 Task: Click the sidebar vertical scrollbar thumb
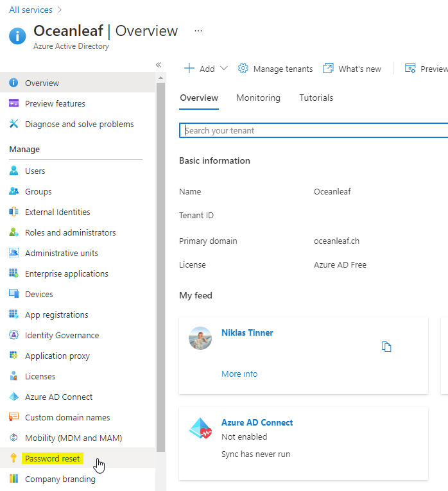160,267
